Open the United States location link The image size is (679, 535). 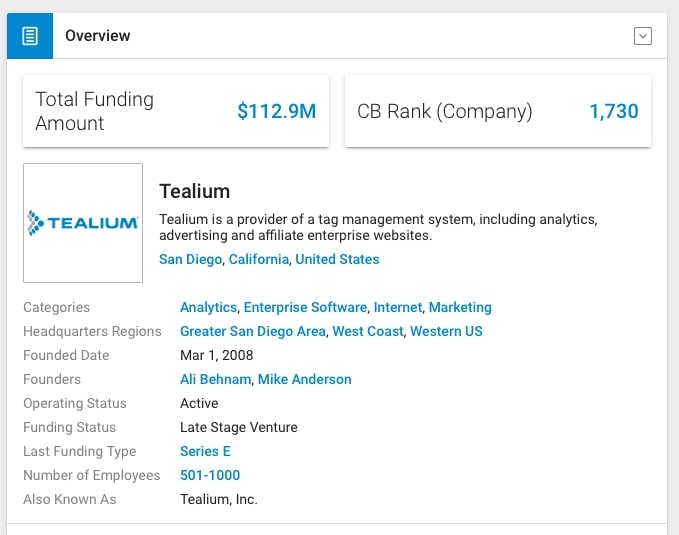coord(337,259)
